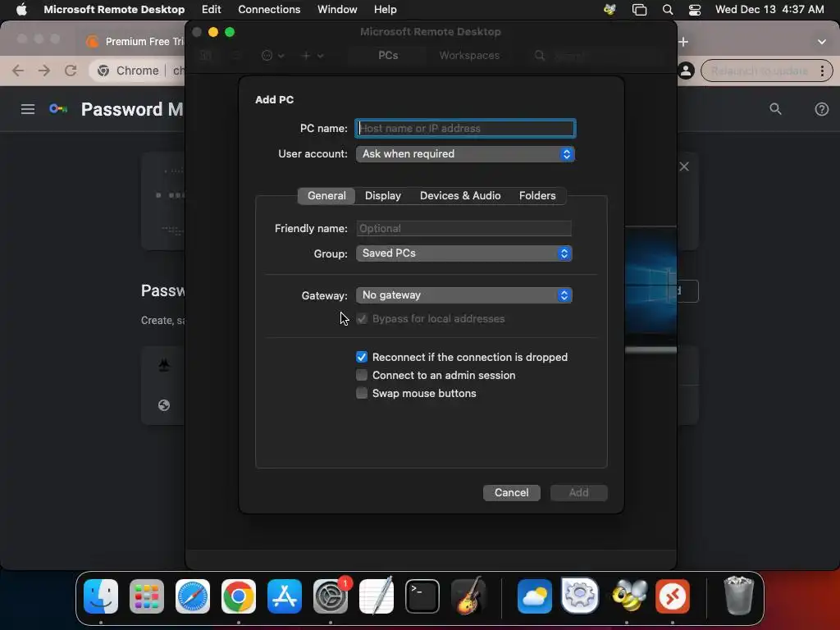
Task: Open Password Manager hamburger menu
Action: pyautogui.click(x=28, y=109)
